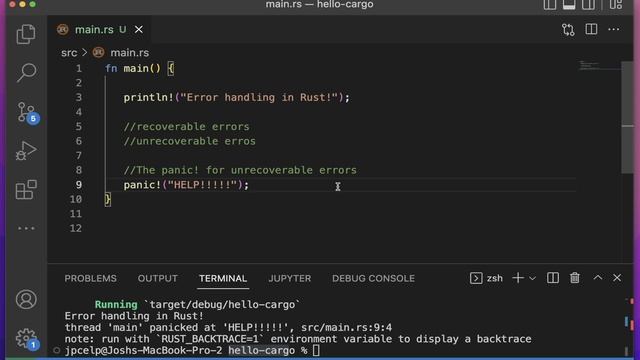Open the terminal launch profile dropdown arrow
Viewport: 640px width, 360px height.
[x=532, y=278]
